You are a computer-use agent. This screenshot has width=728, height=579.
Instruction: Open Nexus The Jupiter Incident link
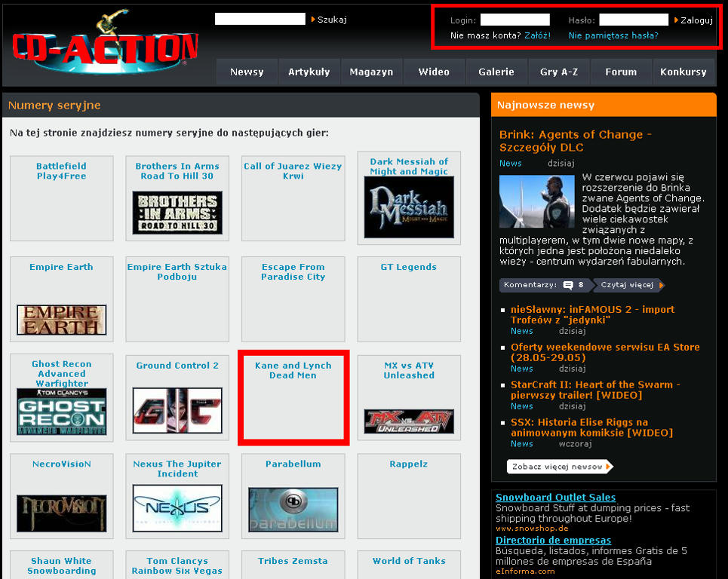(177, 469)
